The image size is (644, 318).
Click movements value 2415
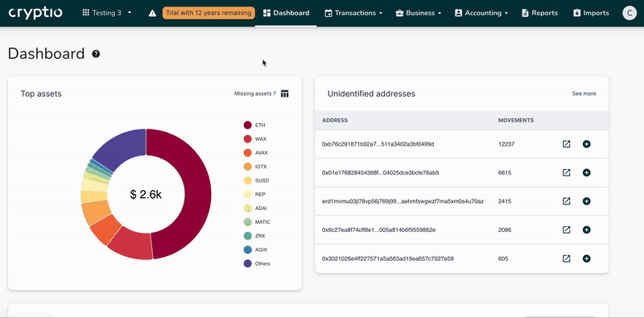[505, 201]
